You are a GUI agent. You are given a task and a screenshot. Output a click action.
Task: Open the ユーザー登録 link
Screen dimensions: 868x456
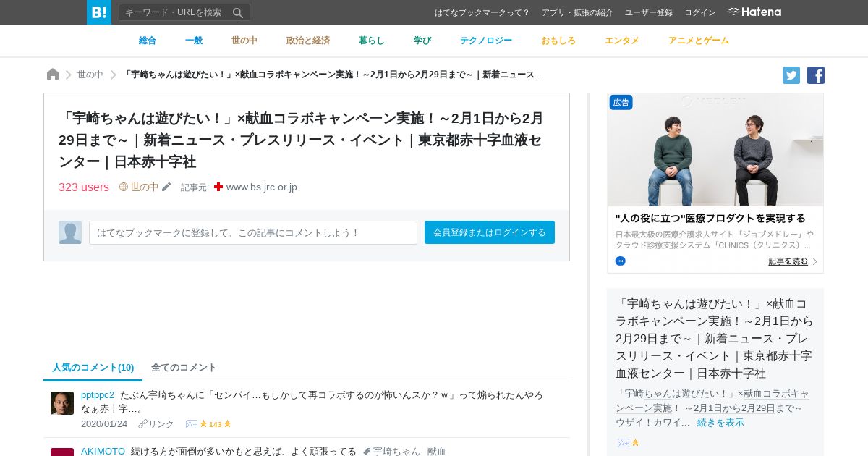[x=649, y=12]
